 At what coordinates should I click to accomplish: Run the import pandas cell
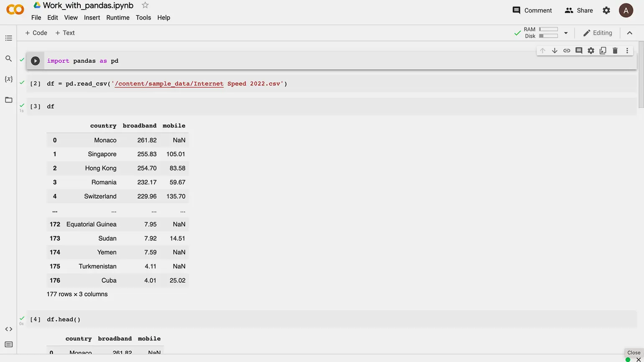coord(36,61)
